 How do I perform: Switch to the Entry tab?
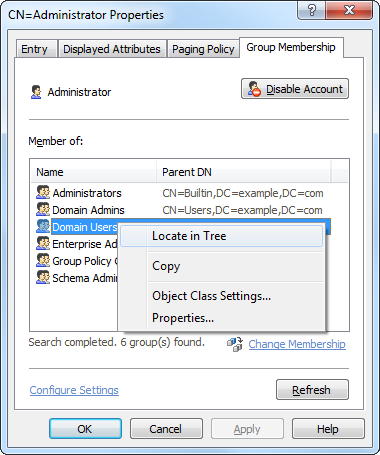(36, 49)
